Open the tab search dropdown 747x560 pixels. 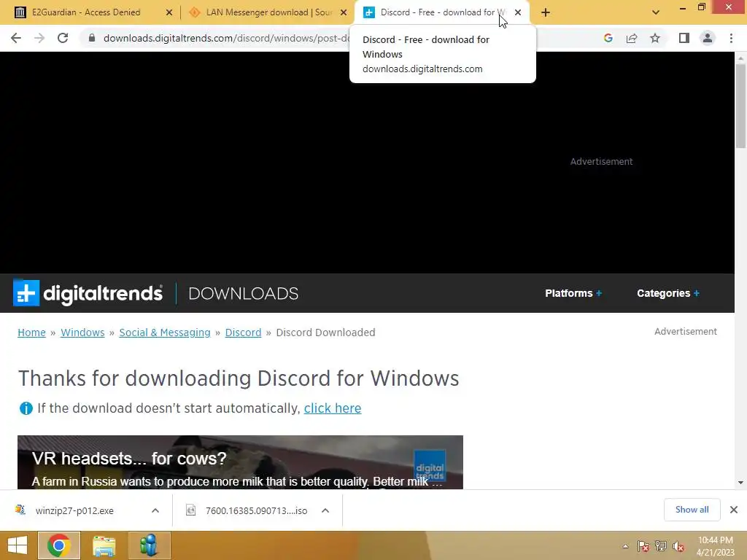tap(656, 12)
